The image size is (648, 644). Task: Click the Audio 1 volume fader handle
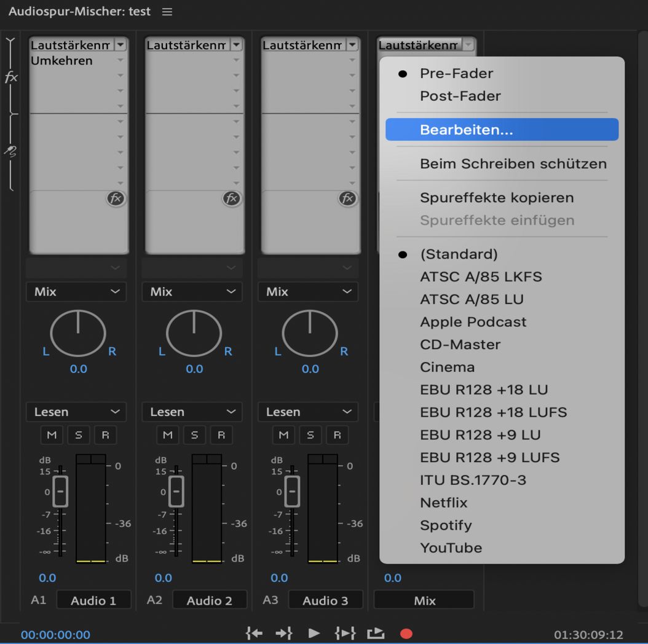[x=60, y=492]
